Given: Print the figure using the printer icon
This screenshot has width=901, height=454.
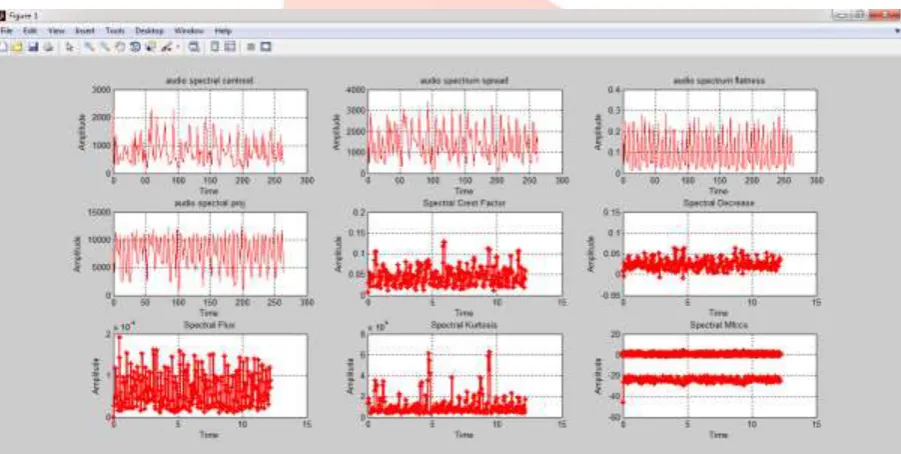Looking at the screenshot, I should (x=49, y=47).
